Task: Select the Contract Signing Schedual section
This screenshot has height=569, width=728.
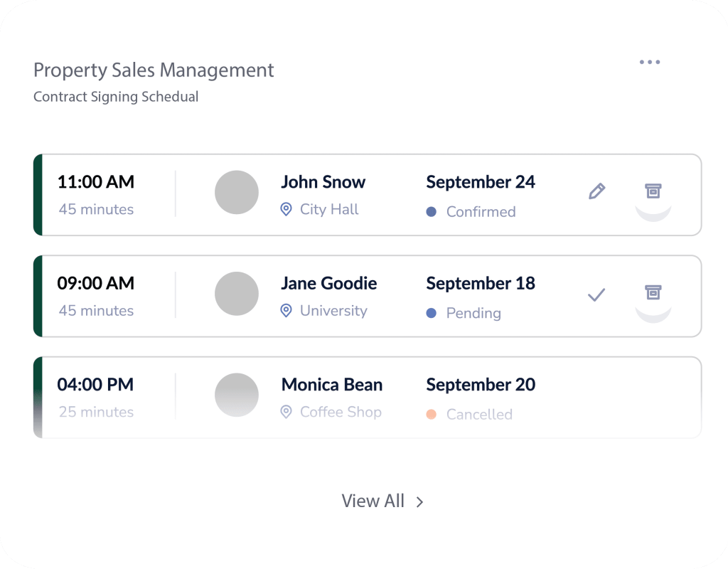Action: click(x=115, y=97)
